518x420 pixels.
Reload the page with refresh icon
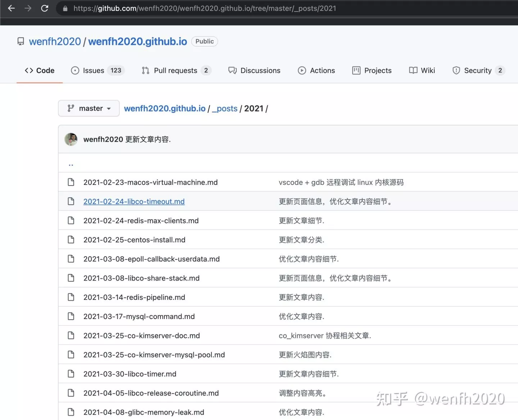pos(45,8)
